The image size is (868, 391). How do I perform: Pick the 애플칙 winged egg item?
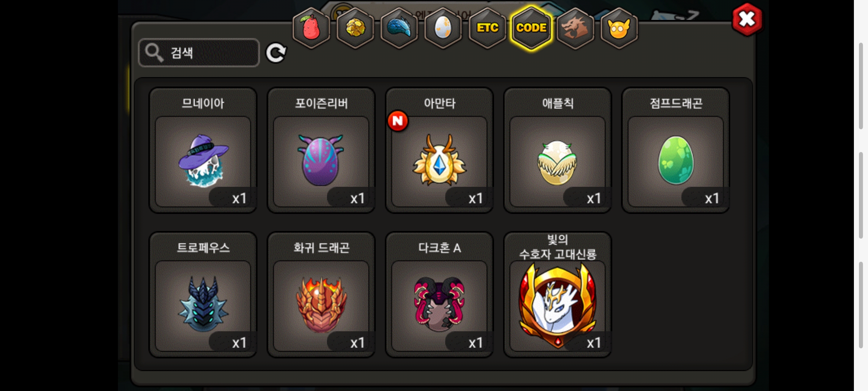pyautogui.click(x=557, y=150)
